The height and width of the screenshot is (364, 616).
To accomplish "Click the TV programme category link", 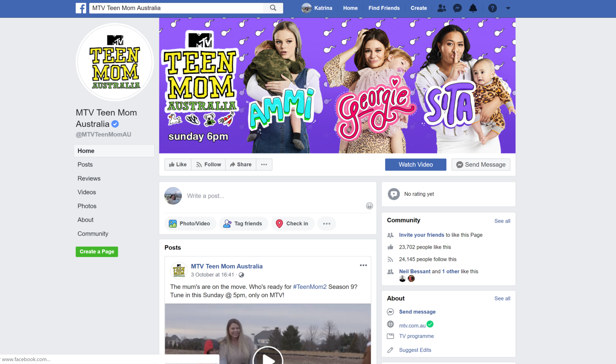I will tap(416, 336).
